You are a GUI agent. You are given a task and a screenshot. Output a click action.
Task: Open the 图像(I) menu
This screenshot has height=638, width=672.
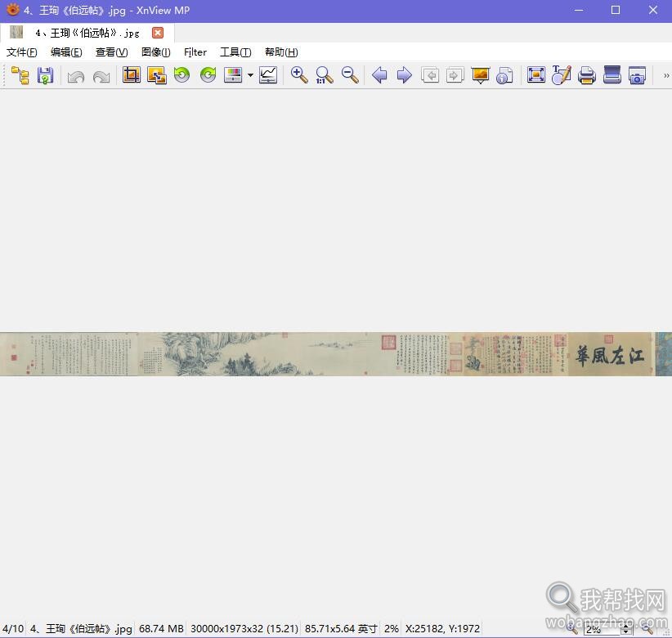point(156,52)
